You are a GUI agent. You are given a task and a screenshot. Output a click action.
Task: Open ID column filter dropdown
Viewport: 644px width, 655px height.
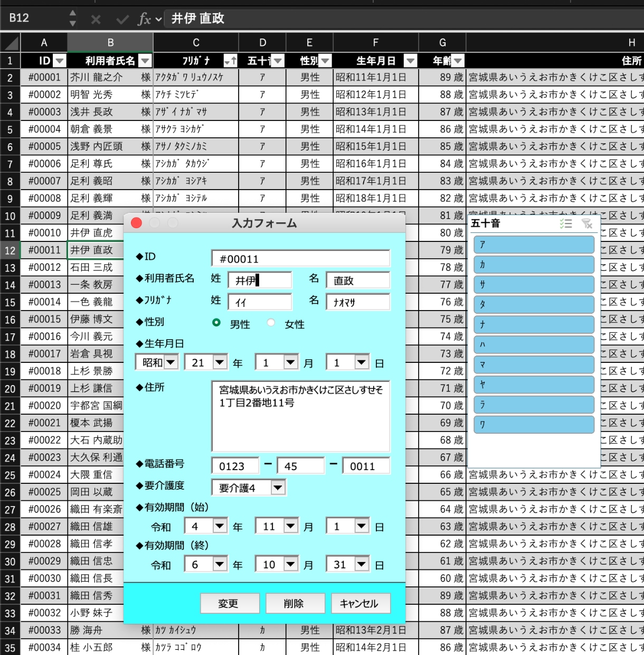[x=59, y=61]
